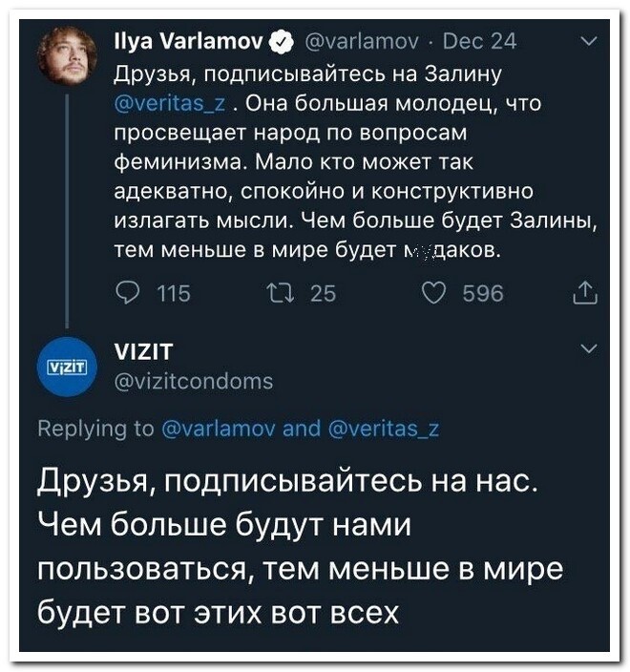Click the @varlamov handle beside the name
Screen dimensions: 630x672
[358, 41]
